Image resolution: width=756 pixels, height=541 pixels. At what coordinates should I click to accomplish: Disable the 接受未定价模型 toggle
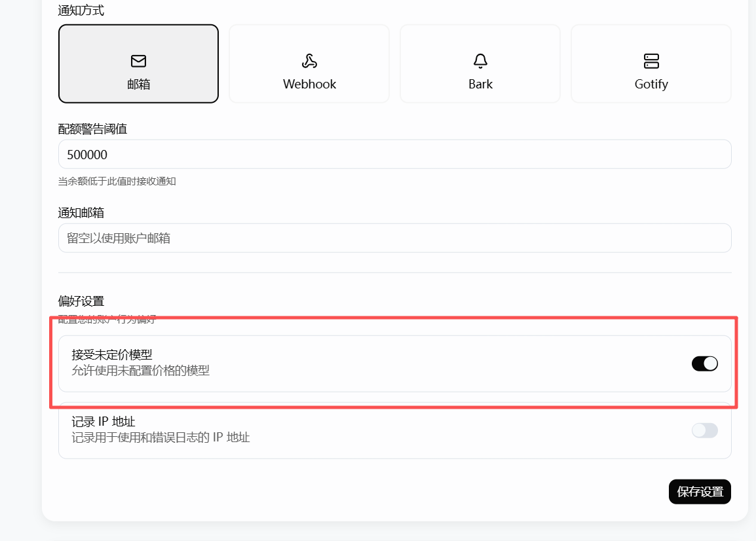[x=705, y=364]
